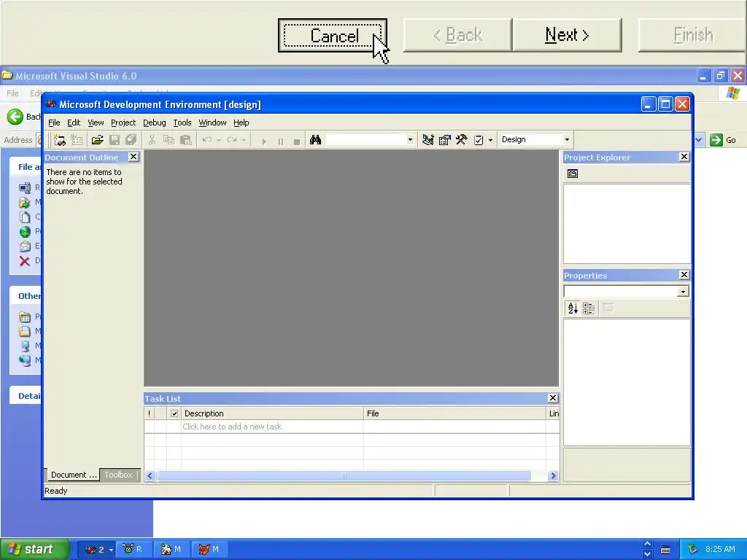Open the Window menu
Viewport: 747px width, 560px height.
coord(212,122)
